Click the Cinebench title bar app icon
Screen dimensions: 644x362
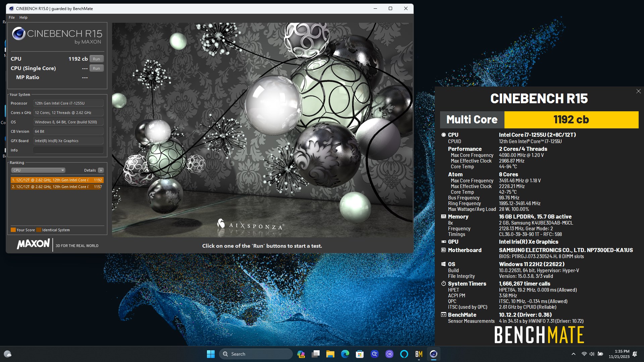click(11, 8)
